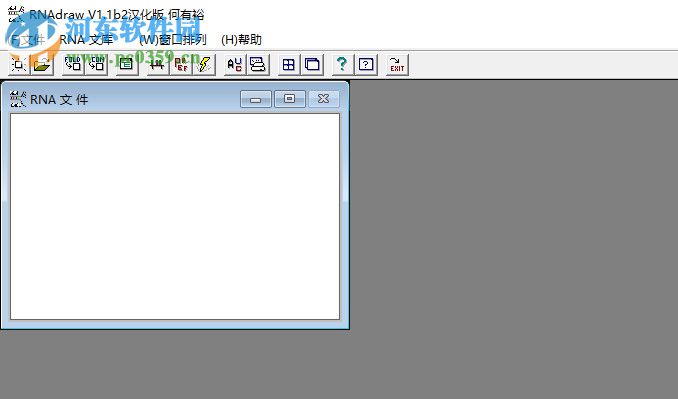Cascade windows using the overlapping icon

[312, 65]
